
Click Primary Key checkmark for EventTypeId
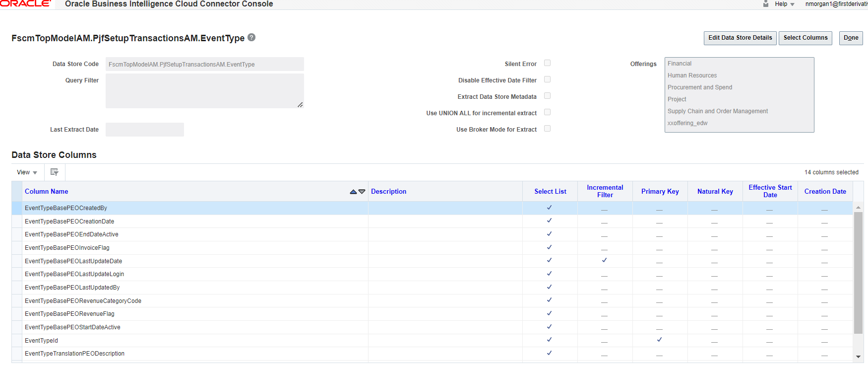(x=659, y=340)
